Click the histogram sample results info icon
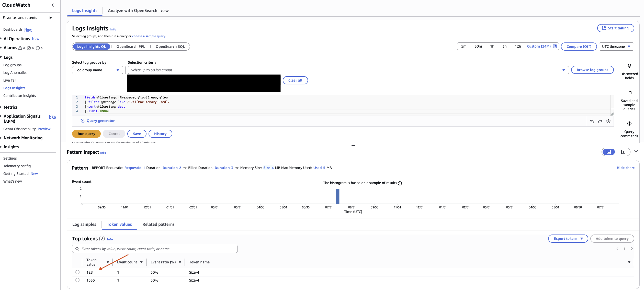The width and height of the screenshot is (644, 290). [400, 183]
